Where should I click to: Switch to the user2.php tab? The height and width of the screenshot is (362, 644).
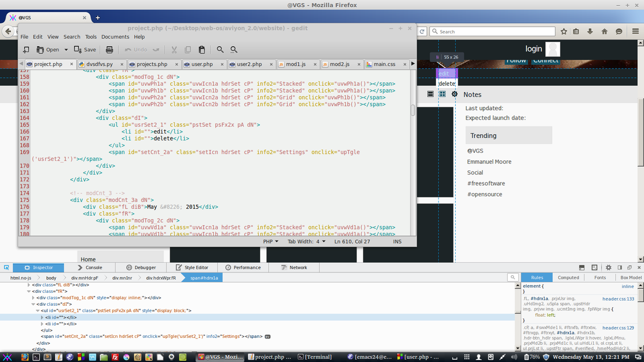tap(251, 64)
